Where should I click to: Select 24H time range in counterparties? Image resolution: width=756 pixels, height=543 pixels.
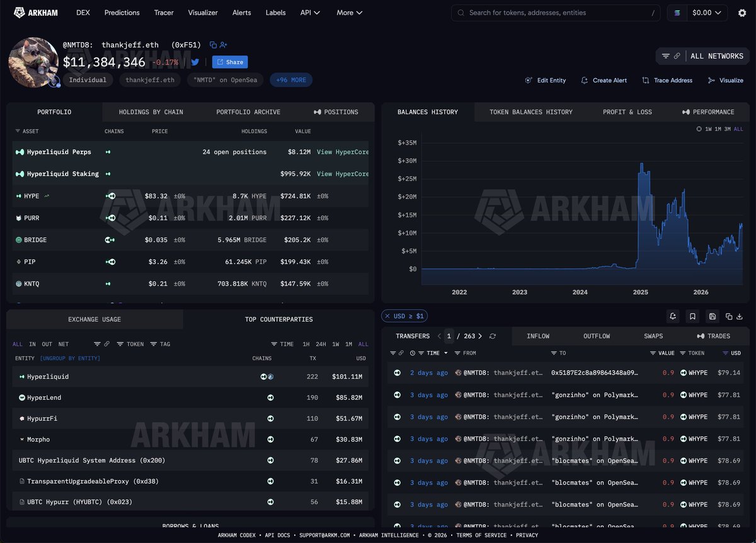(321, 344)
